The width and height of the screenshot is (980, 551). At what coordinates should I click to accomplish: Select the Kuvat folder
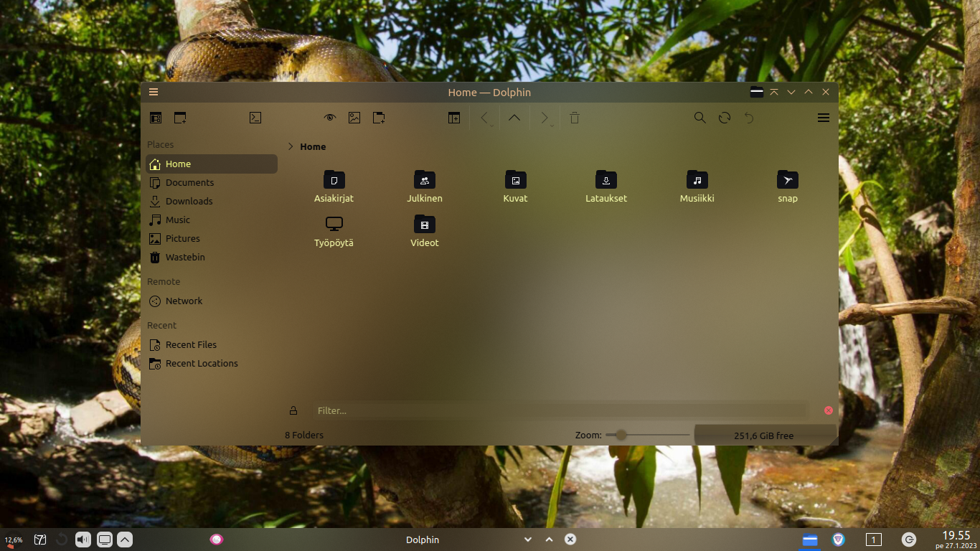tap(515, 187)
